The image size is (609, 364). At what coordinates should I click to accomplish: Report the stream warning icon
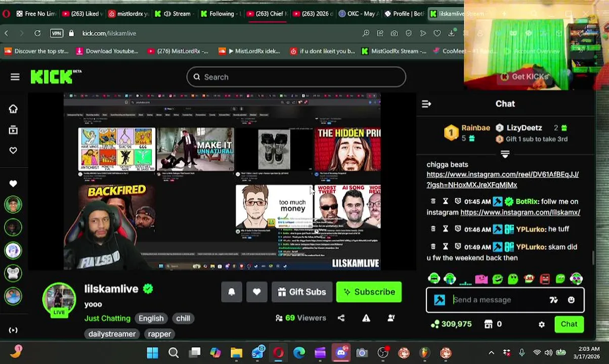[366, 318]
